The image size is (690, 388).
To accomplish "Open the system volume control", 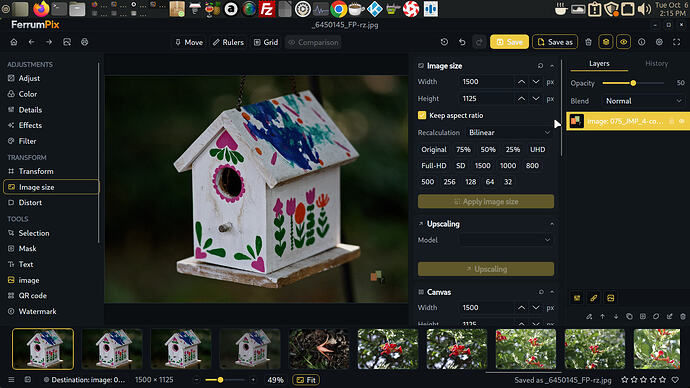I will [x=644, y=9].
